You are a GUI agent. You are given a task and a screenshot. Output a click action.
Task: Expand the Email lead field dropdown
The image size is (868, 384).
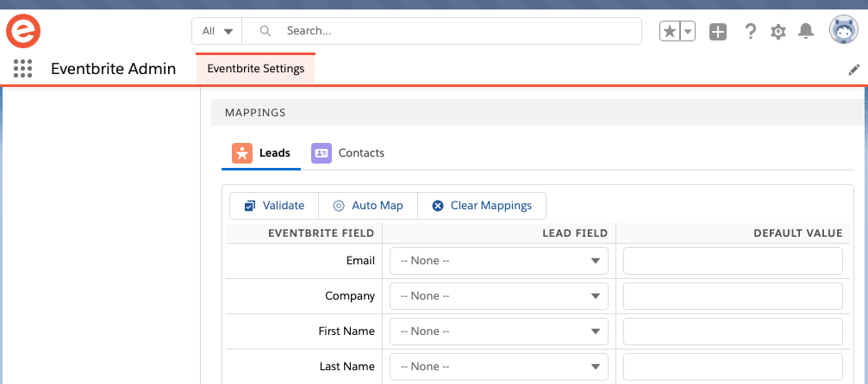pyautogui.click(x=499, y=261)
